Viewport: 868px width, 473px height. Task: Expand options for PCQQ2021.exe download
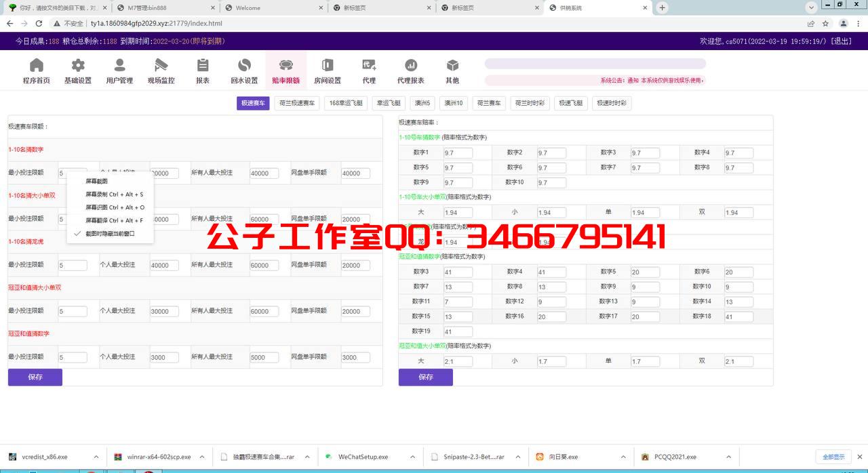click(x=729, y=457)
